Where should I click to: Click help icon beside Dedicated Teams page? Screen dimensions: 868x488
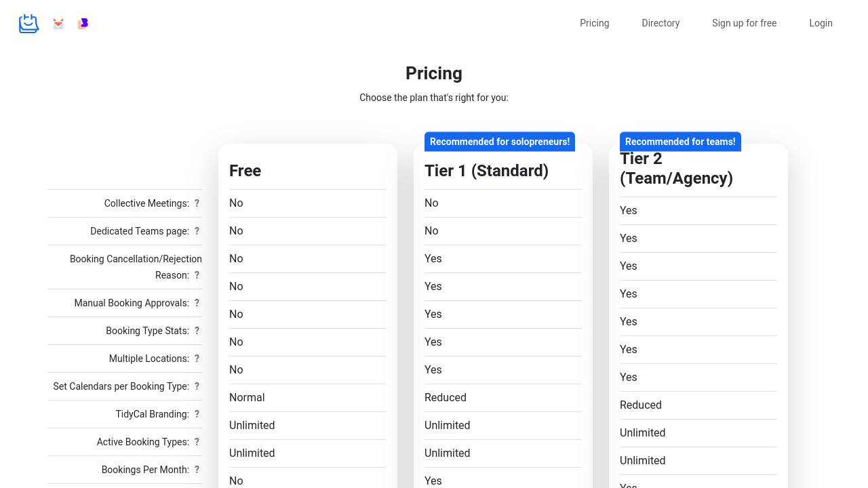(197, 231)
